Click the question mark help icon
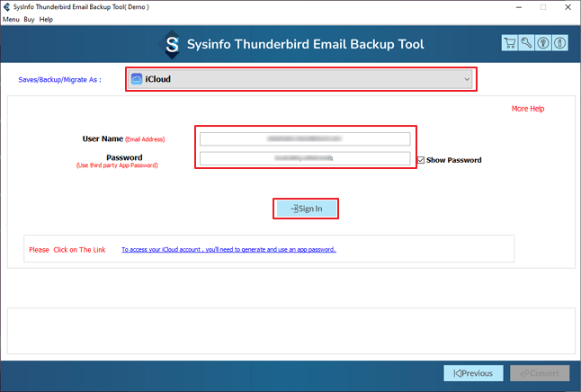Image resolution: width=581 pixels, height=392 pixels. tap(543, 43)
